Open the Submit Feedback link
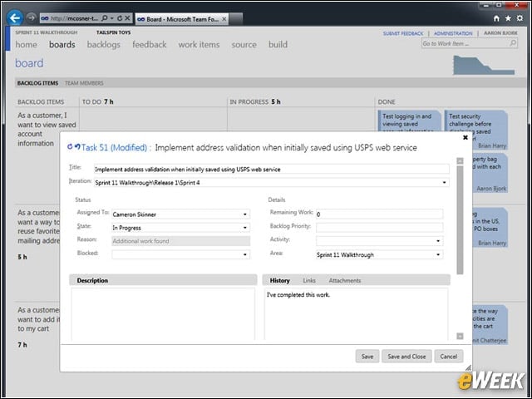This screenshot has height=399, width=532. click(403, 33)
